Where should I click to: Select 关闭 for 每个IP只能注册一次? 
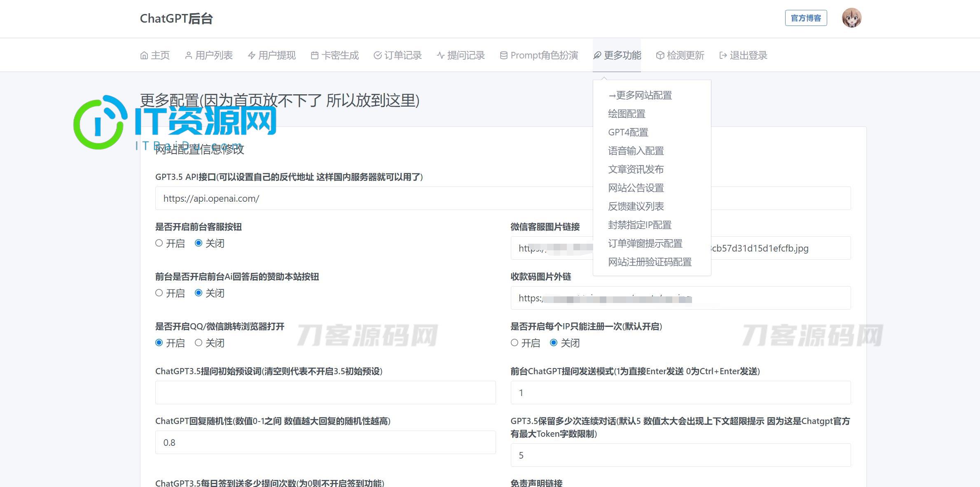click(554, 343)
